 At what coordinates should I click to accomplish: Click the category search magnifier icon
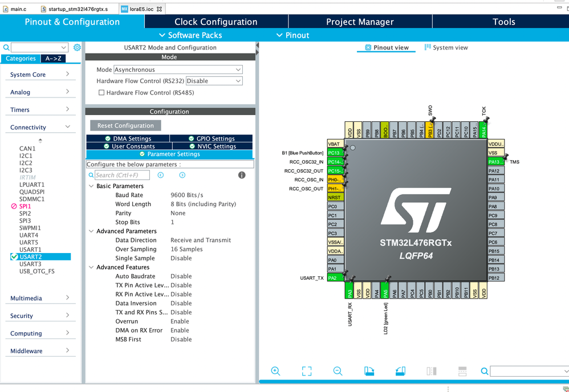coord(6,47)
